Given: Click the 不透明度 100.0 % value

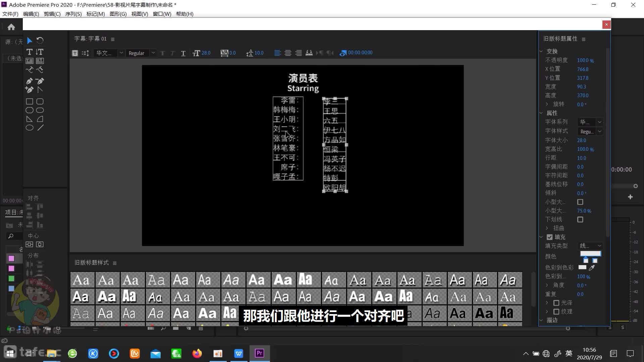Looking at the screenshot, I should click(585, 60).
